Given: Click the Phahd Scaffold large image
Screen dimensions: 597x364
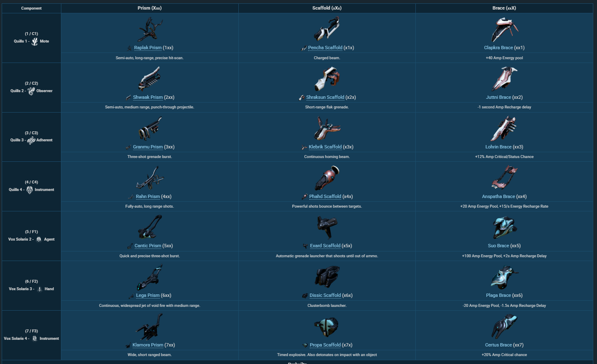Looking at the screenshot, I should pos(327,178).
